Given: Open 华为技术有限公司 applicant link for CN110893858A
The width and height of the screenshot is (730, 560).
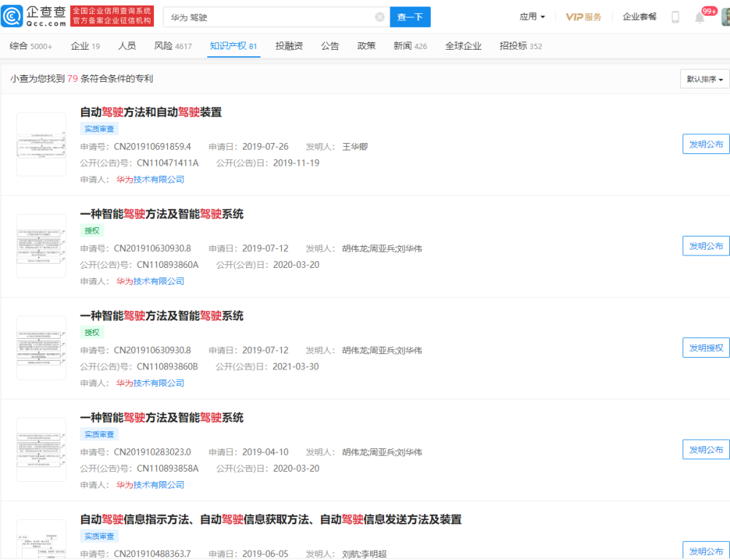Looking at the screenshot, I should 150,485.
